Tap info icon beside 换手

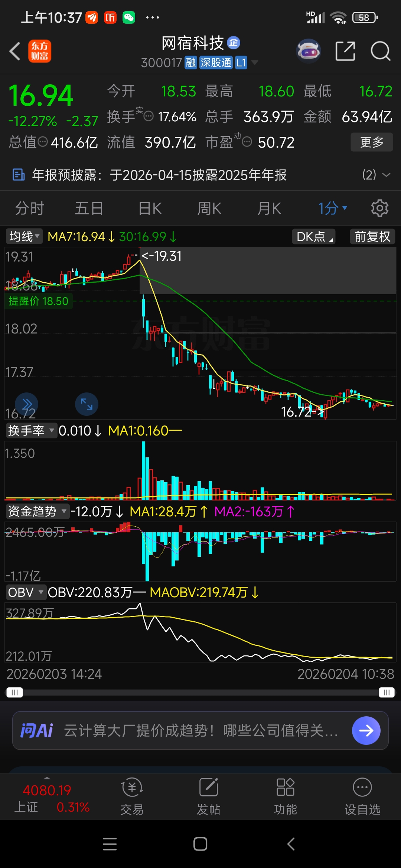tap(148, 116)
